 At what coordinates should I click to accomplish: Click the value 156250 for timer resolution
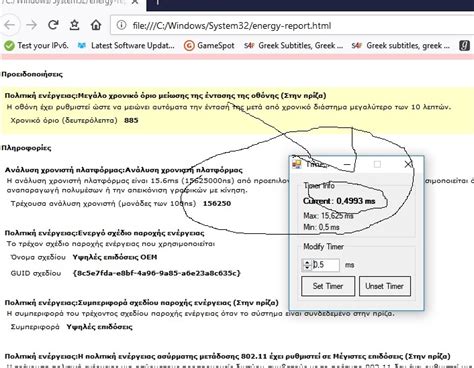click(x=217, y=203)
